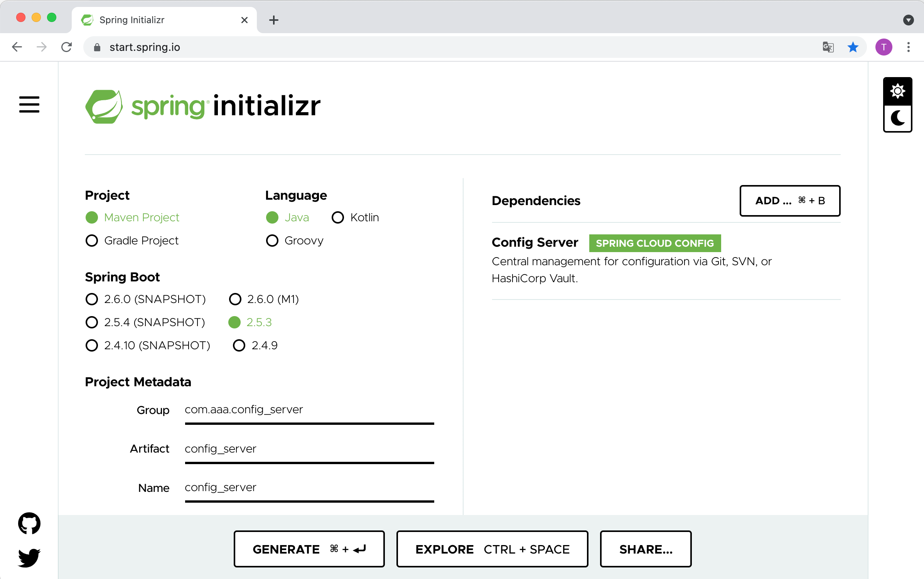Image resolution: width=924 pixels, height=579 pixels.
Task: Select Gradle Project radio option
Action: (x=92, y=241)
